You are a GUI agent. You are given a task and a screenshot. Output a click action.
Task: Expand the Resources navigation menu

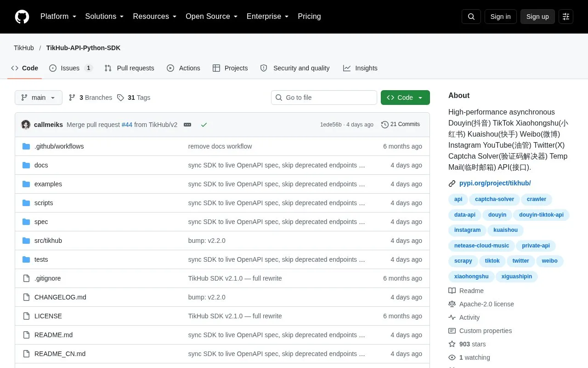click(x=155, y=17)
